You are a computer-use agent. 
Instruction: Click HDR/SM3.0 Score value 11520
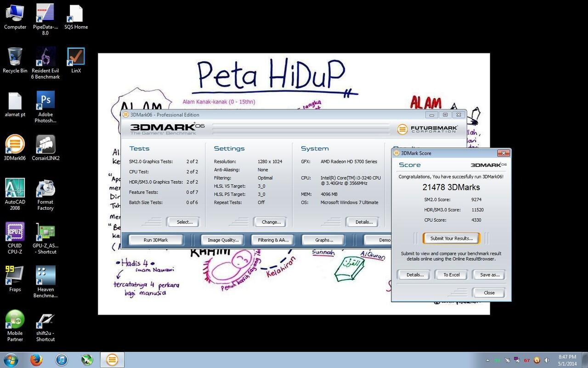[x=477, y=210]
